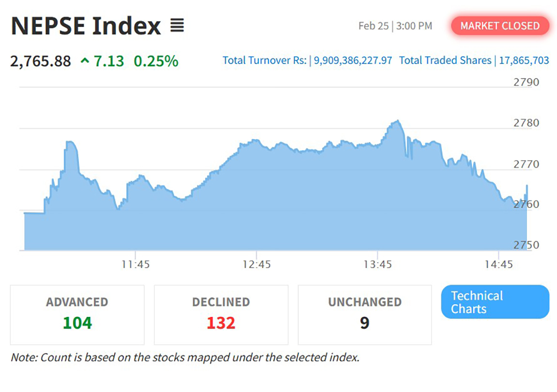Click the 11:45 time axis label

click(136, 265)
